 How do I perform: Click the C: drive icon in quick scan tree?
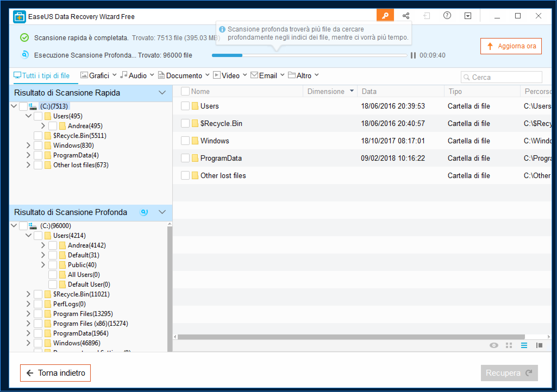pyautogui.click(x=33, y=106)
